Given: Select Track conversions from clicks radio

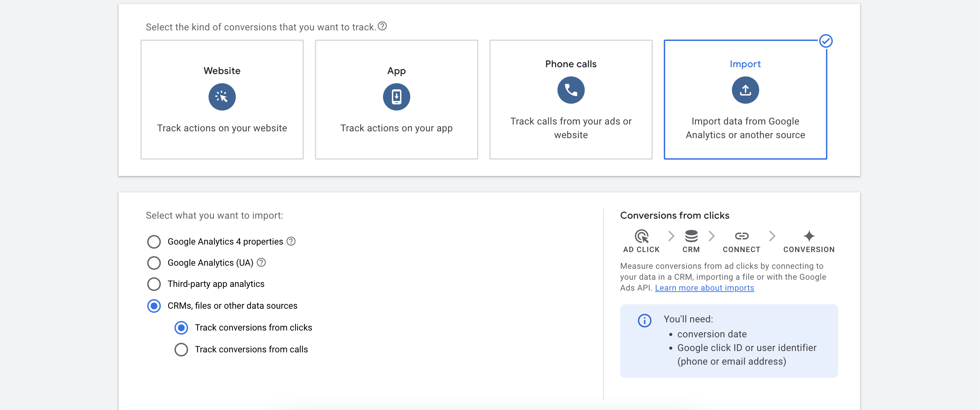Looking at the screenshot, I should tap(181, 328).
